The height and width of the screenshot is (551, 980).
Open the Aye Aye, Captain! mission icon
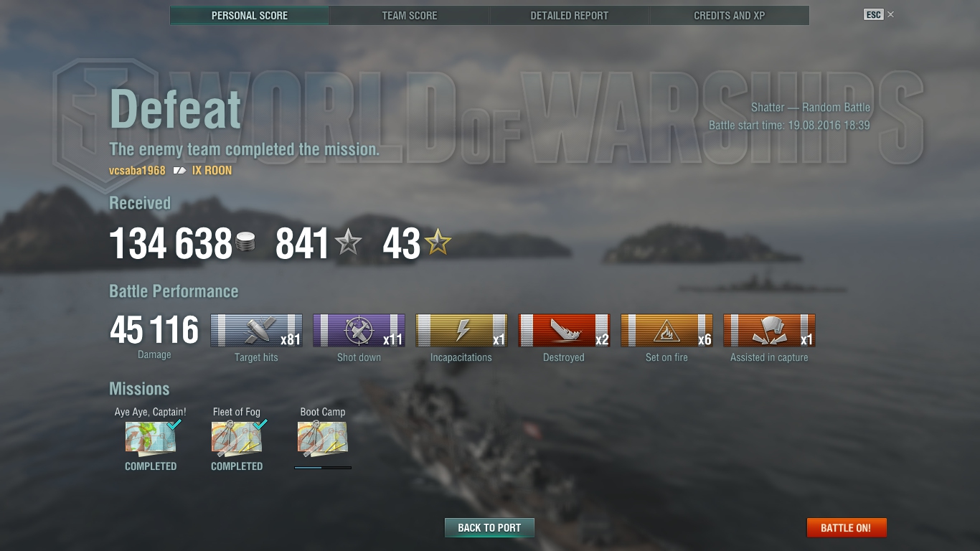pyautogui.click(x=151, y=438)
